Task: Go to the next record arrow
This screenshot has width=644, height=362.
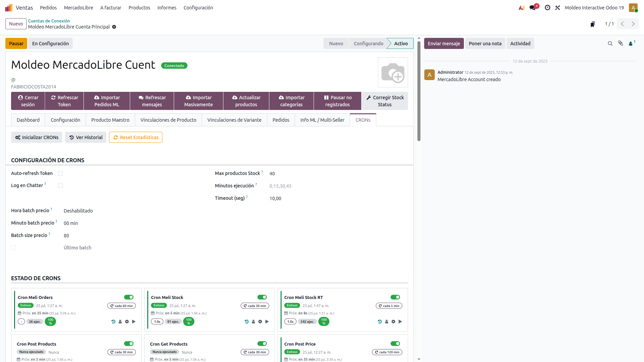Action: [633, 24]
